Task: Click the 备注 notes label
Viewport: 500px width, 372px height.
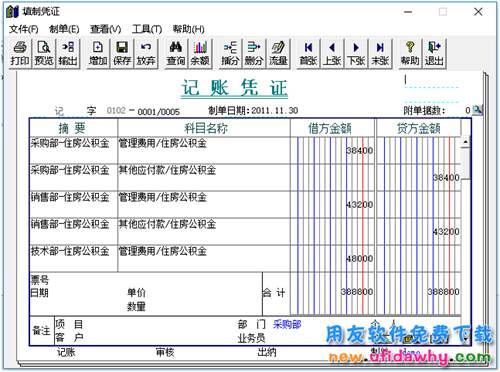Action: point(41,331)
